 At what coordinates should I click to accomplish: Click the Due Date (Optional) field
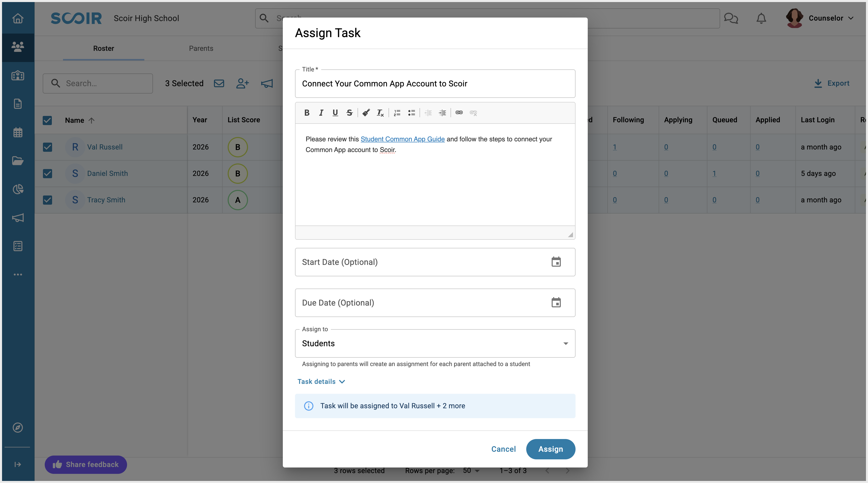pyautogui.click(x=435, y=303)
